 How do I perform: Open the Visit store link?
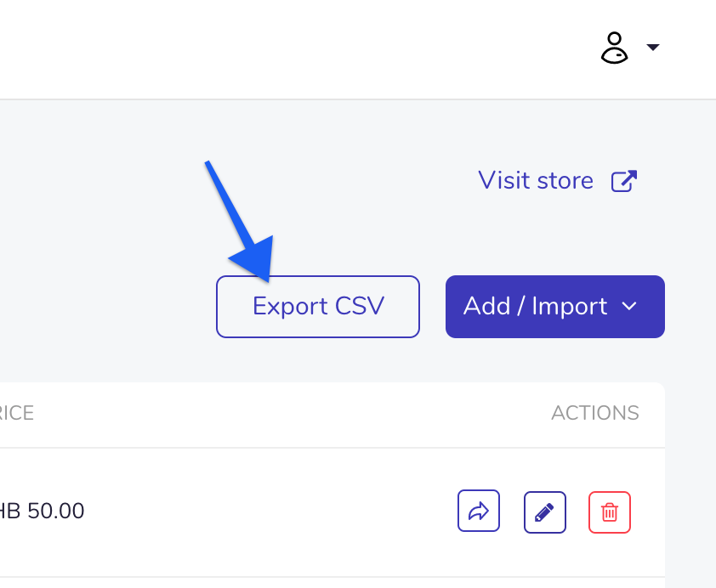557,181
